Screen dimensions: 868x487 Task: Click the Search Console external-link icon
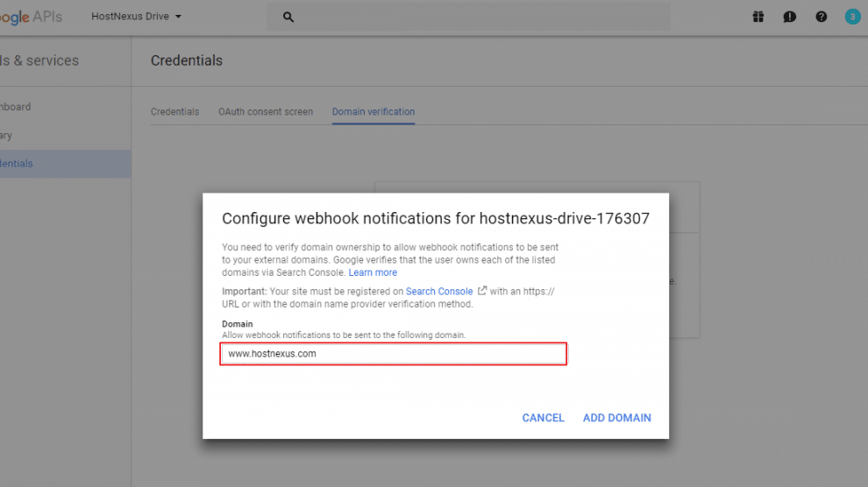pos(482,290)
